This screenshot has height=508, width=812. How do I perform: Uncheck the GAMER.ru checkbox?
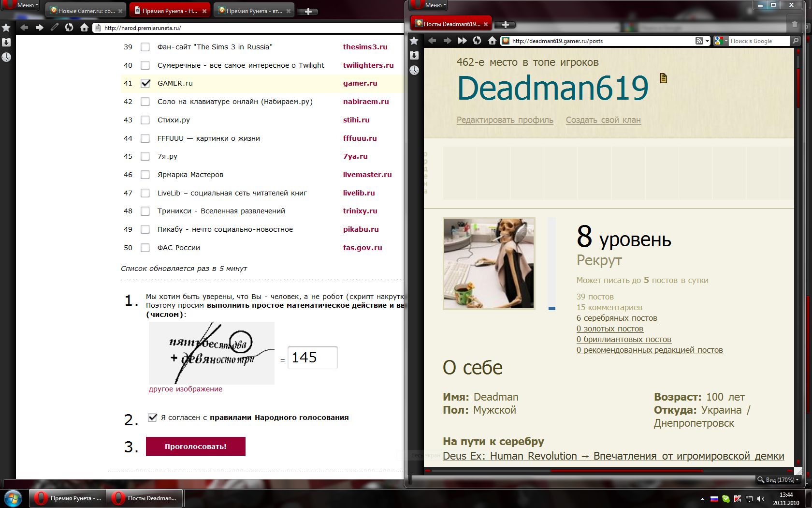pyautogui.click(x=145, y=83)
